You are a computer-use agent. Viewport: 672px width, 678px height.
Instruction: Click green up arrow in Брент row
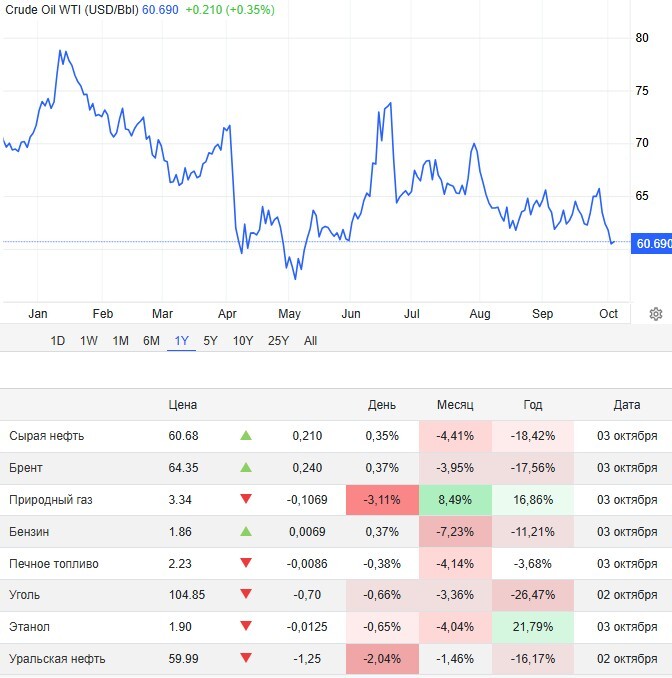tap(246, 468)
